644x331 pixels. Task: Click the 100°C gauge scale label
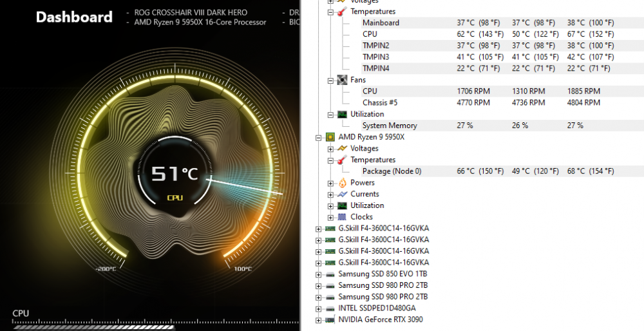coord(243,269)
